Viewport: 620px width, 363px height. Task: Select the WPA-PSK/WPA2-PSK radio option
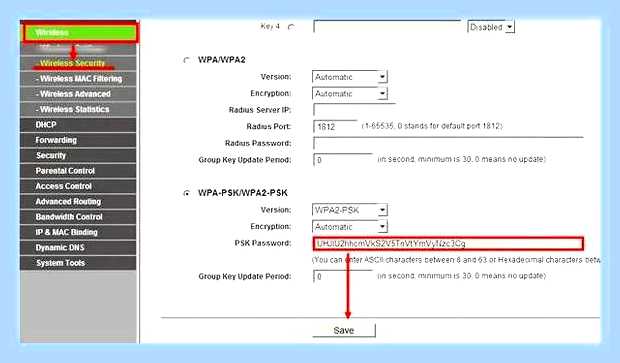point(186,193)
